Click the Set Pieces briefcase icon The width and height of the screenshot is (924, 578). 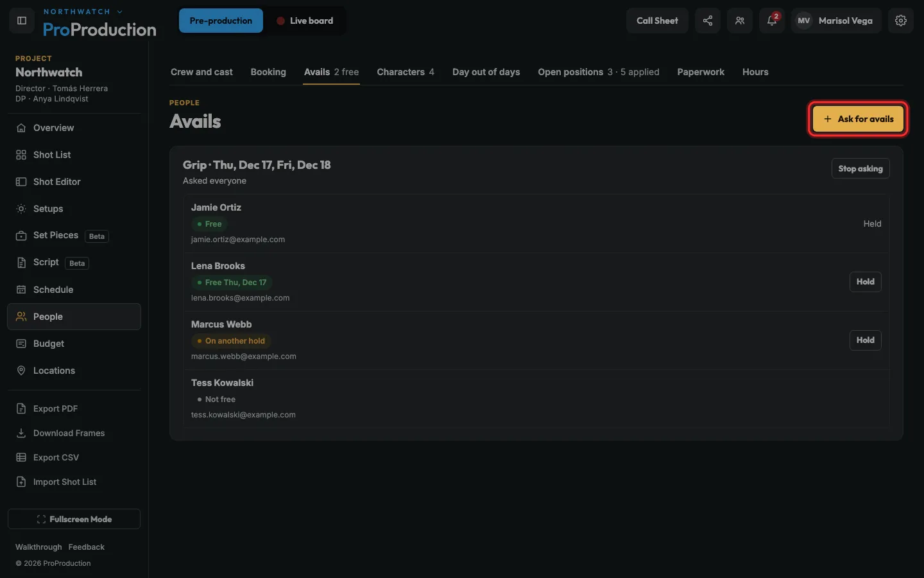21,236
